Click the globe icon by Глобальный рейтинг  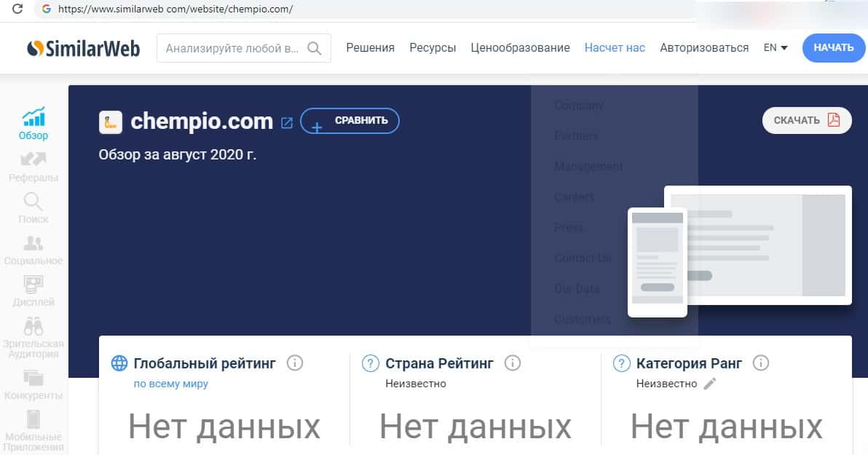point(119,363)
